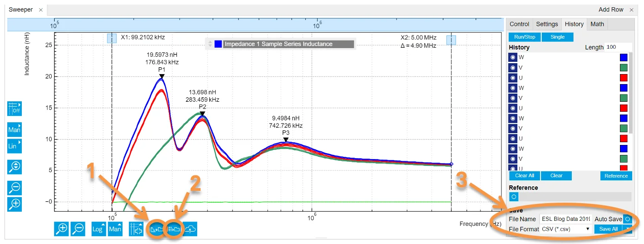Screen dimensions: 644x244
Task: Close the Sweeper tab with its X
Action: pyautogui.click(x=41, y=10)
